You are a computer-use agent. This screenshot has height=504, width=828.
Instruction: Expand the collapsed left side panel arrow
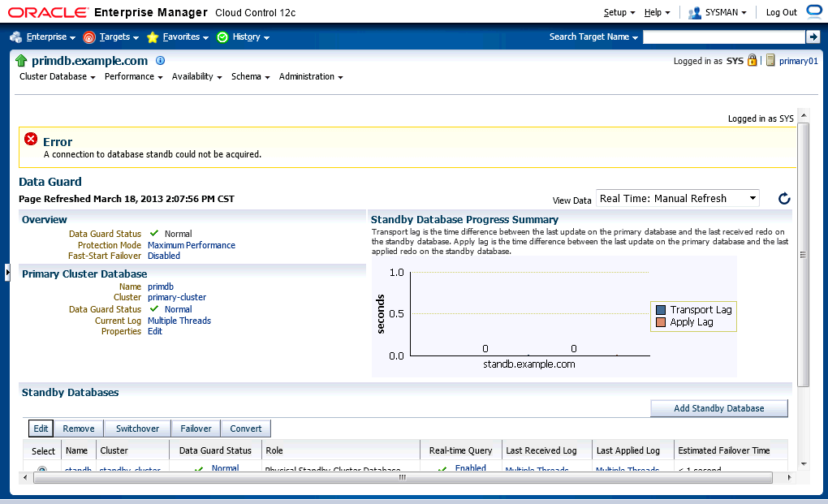point(7,273)
